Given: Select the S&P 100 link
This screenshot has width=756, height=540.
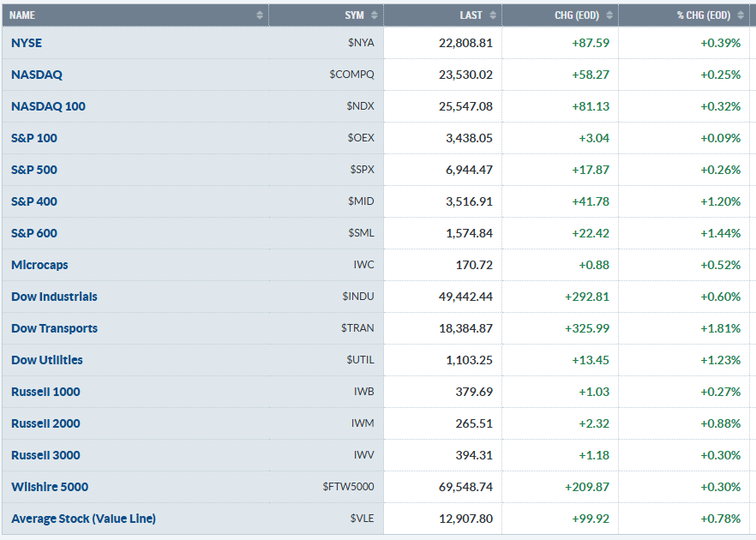Looking at the screenshot, I should 34,138.
